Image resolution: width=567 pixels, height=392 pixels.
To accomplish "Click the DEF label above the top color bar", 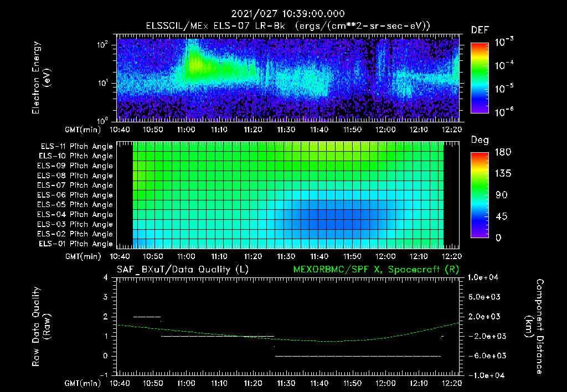I will pyautogui.click(x=480, y=30).
